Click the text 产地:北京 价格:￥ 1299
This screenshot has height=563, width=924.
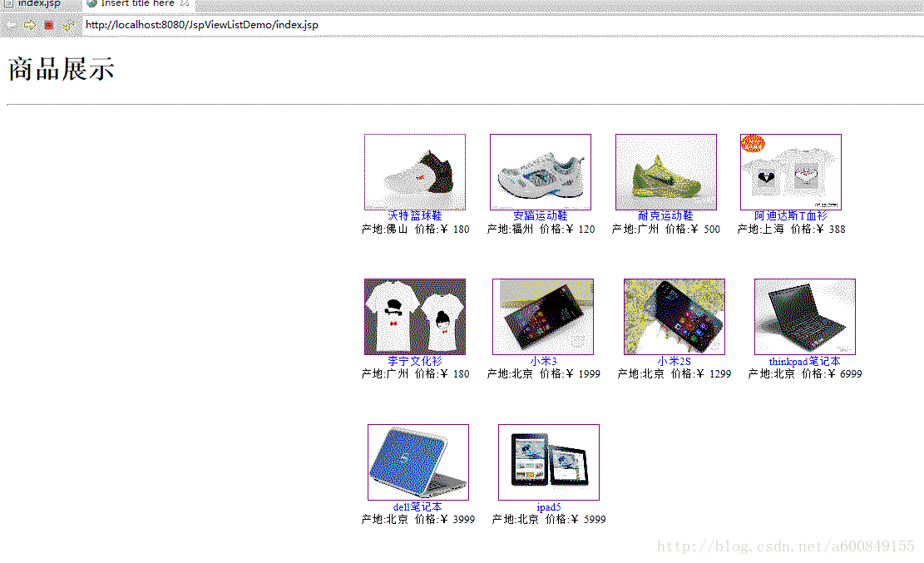[674, 373]
